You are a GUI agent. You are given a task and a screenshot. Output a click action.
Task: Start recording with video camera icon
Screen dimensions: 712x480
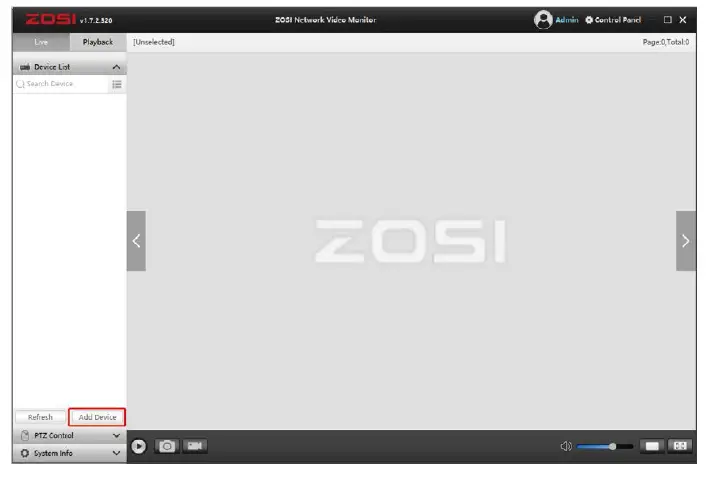195,446
